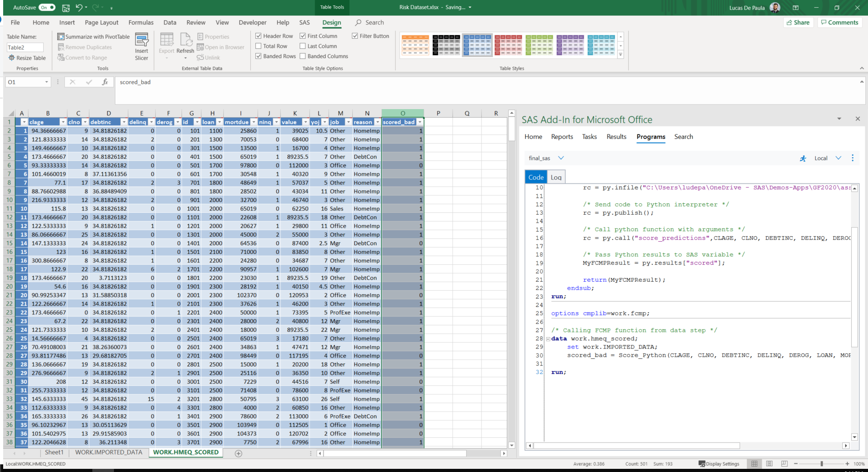Screen dimensions: 868x472
Task: Click the Share button
Action: tap(798, 23)
